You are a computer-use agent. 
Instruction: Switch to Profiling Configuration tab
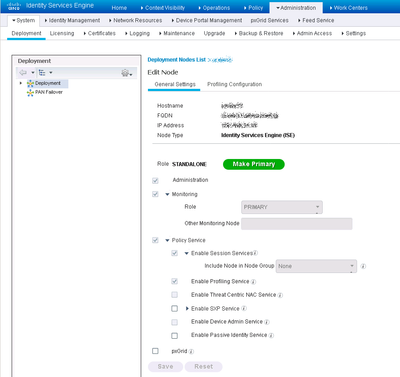click(234, 84)
